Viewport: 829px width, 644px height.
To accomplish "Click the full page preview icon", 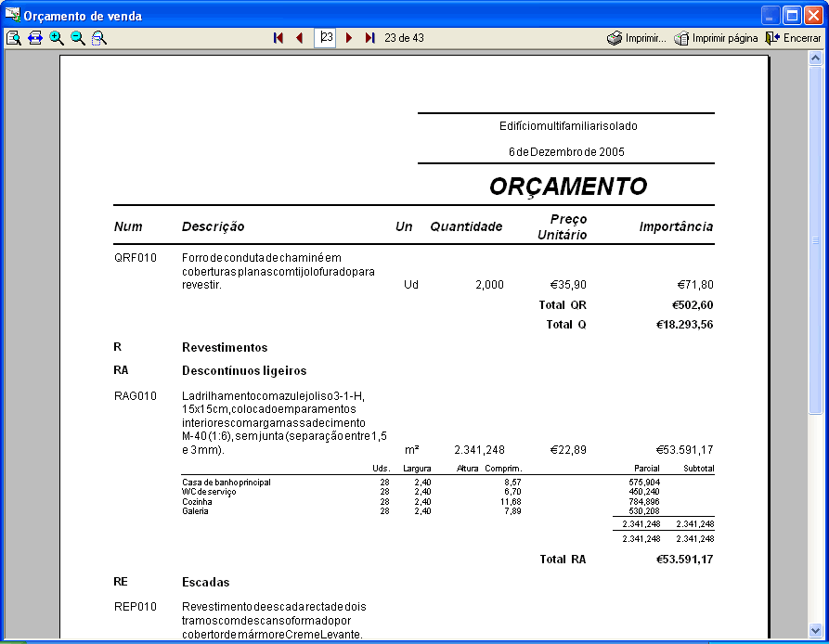I will point(13,38).
